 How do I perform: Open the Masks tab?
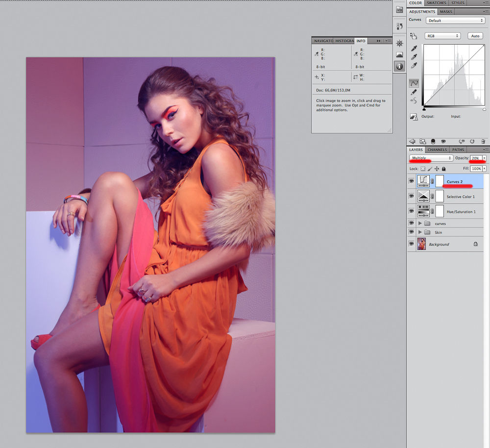click(x=446, y=11)
